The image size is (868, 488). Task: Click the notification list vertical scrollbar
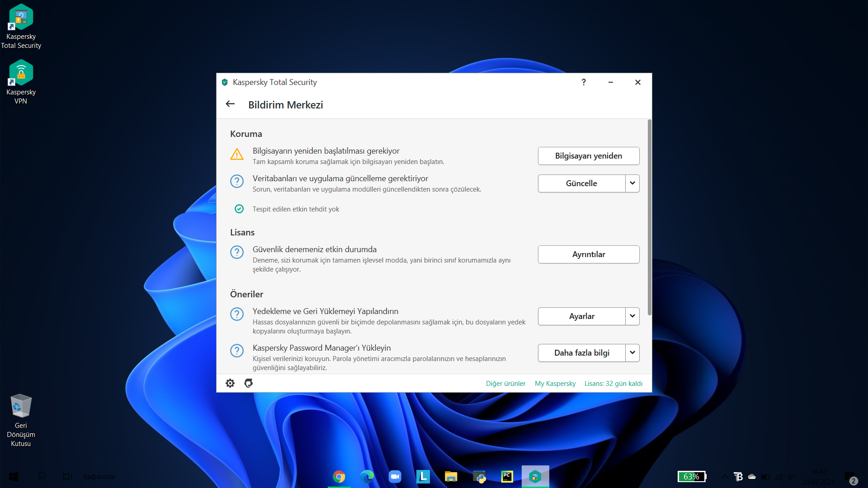tap(649, 217)
